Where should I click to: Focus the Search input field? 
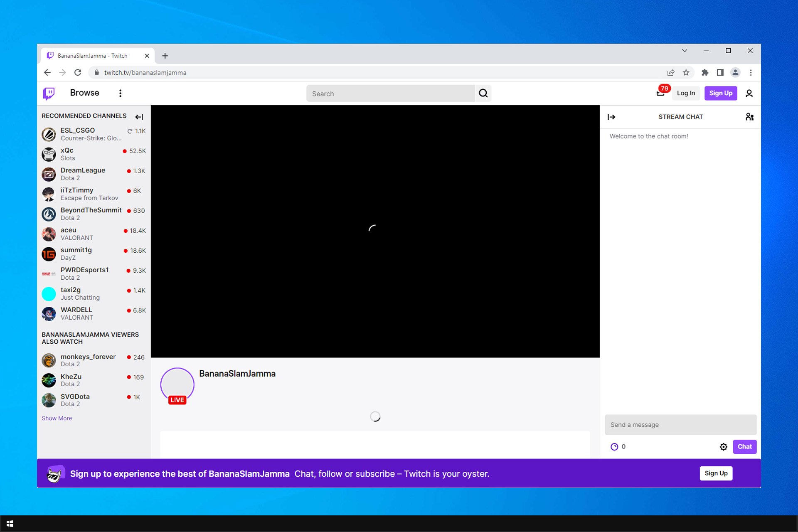pyautogui.click(x=391, y=94)
